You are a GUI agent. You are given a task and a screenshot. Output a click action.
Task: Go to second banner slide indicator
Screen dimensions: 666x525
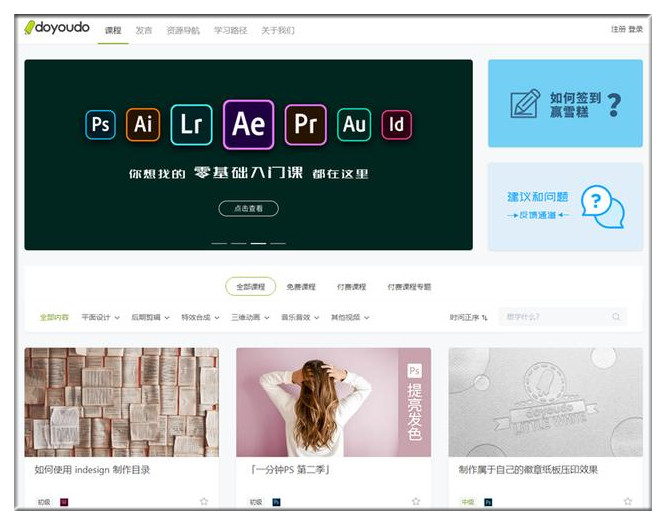(x=239, y=243)
